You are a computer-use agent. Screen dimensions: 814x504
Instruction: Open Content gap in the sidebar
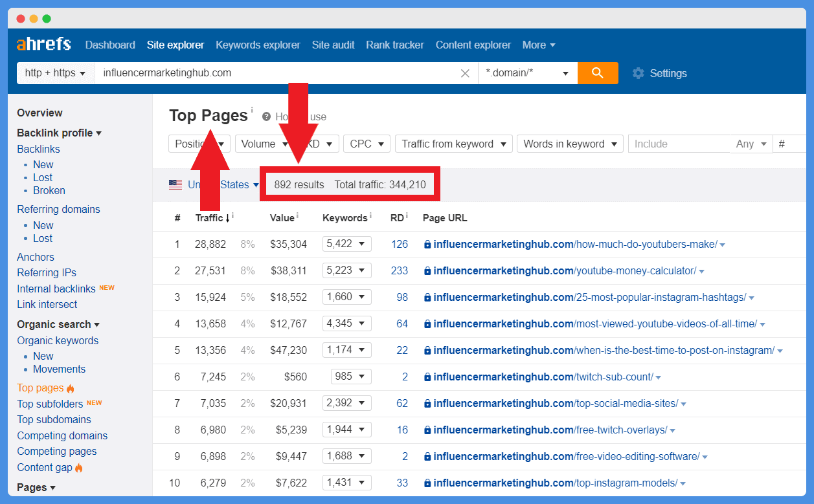point(44,467)
